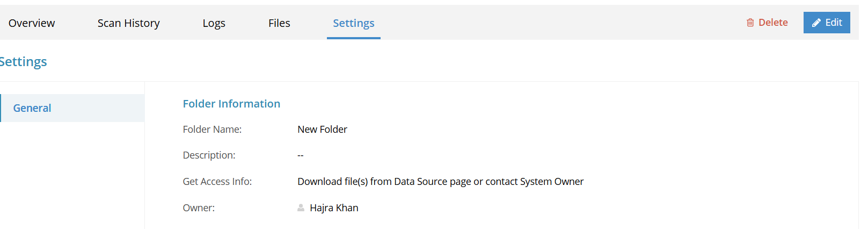Open the Overview tab

(32, 23)
